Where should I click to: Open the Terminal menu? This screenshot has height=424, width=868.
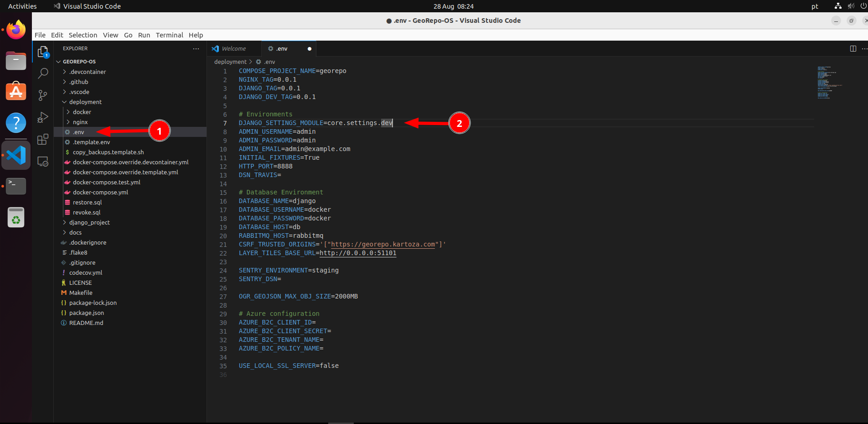tap(169, 35)
